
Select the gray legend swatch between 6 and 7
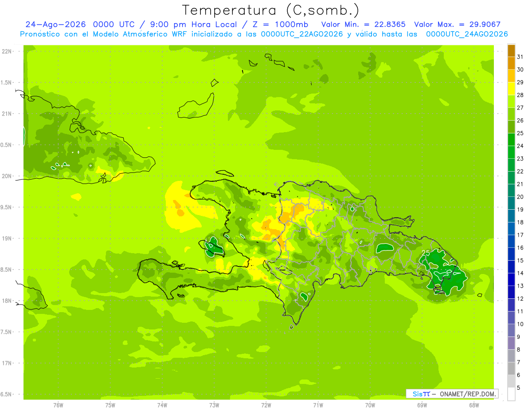tap(511, 368)
